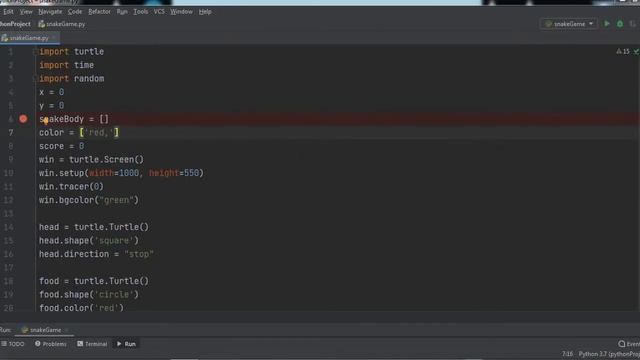Click the 'y = 0' line
640x360 pixels.
(x=51, y=106)
